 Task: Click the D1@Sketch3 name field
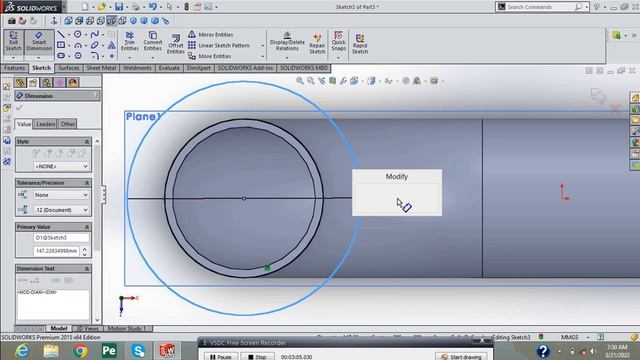coord(61,238)
